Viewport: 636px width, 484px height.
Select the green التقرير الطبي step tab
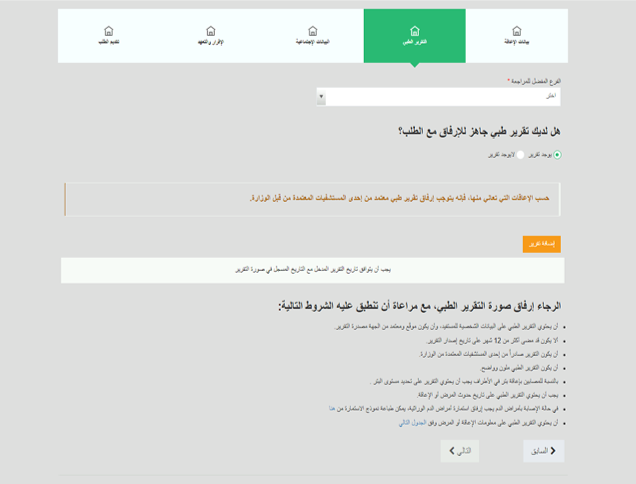coord(415,36)
